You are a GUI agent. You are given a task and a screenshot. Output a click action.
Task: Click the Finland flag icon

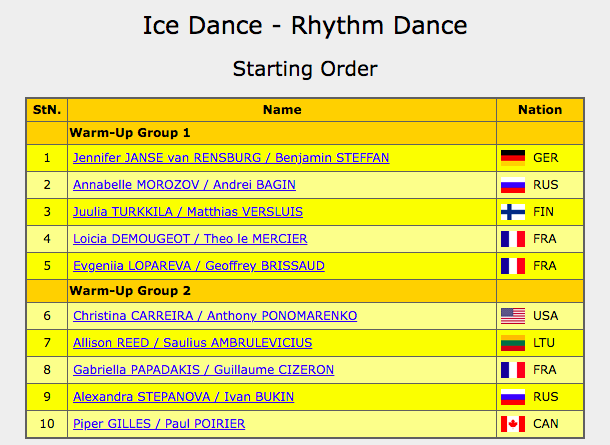coord(513,212)
